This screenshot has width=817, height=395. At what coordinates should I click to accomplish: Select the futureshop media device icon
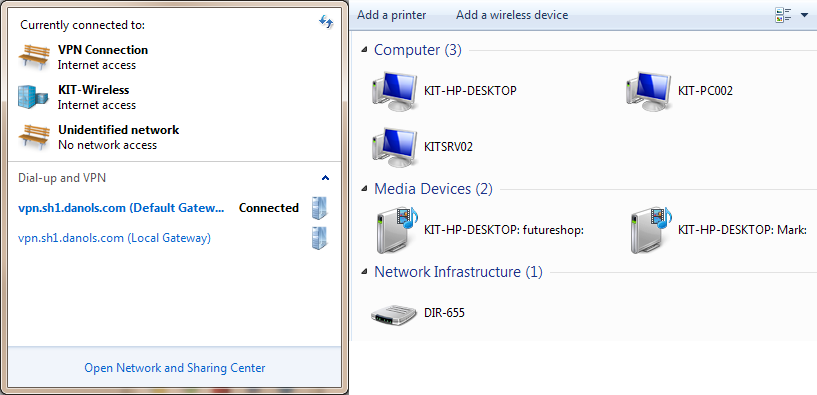click(x=398, y=230)
